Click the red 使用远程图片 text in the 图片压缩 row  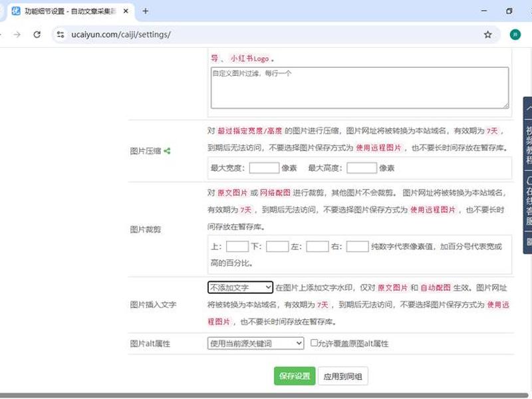378,148
